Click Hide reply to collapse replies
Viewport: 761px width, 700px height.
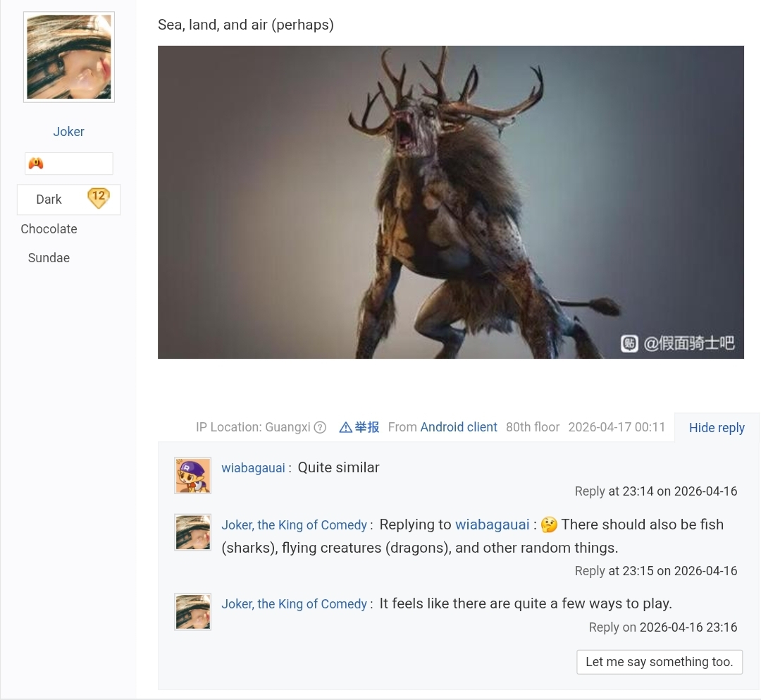717,428
